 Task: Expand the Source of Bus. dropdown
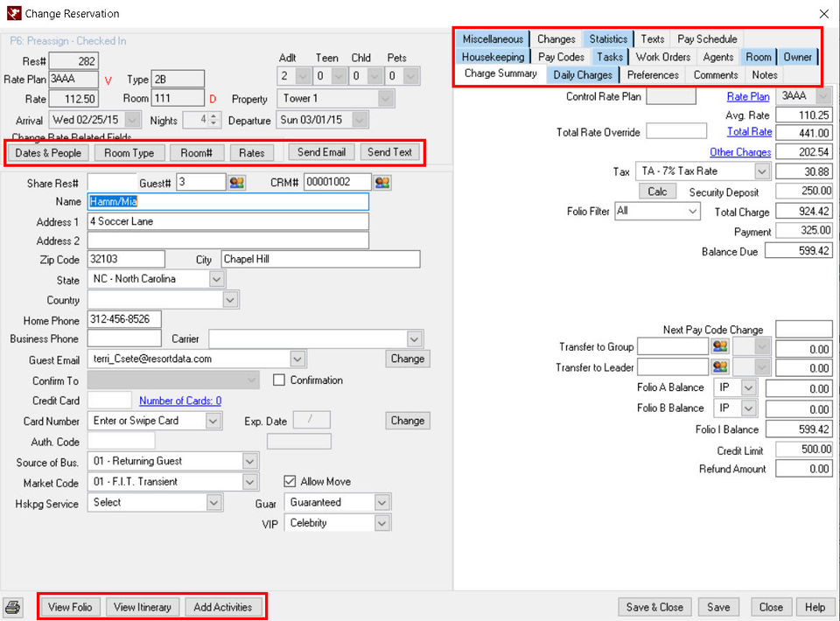click(249, 461)
